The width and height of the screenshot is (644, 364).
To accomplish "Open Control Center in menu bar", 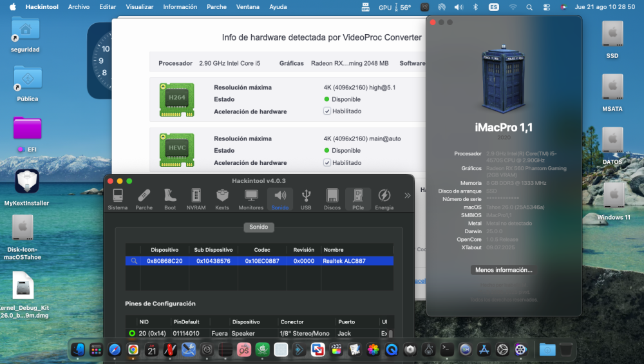I will point(547,7).
